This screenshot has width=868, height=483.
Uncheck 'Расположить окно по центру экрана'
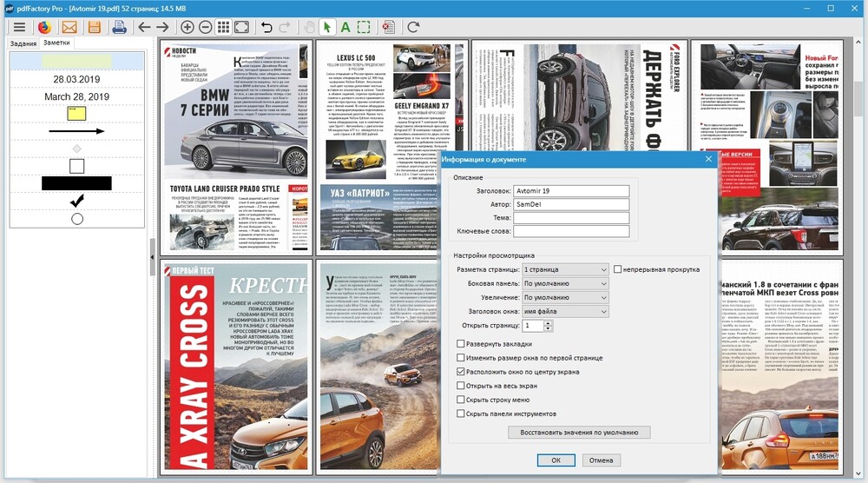coord(461,372)
